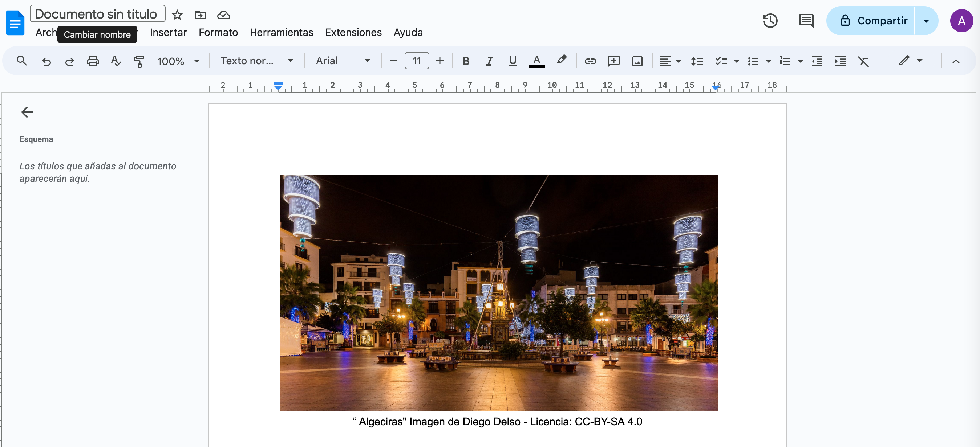Open the zoom 100% dropdown
980x447 pixels.
(x=178, y=61)
